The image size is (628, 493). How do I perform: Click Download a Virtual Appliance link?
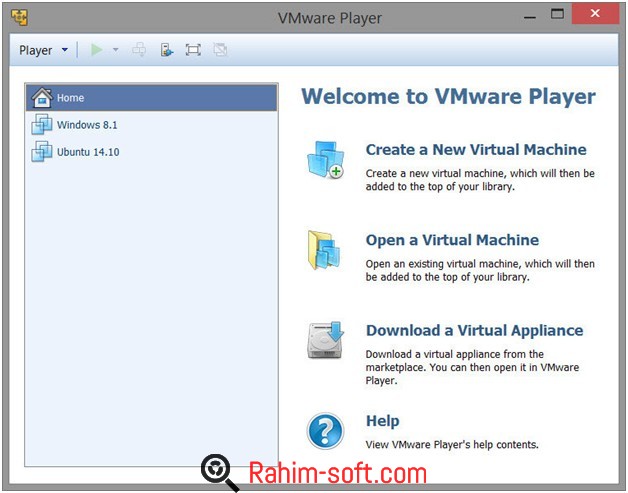click(475, 331)
